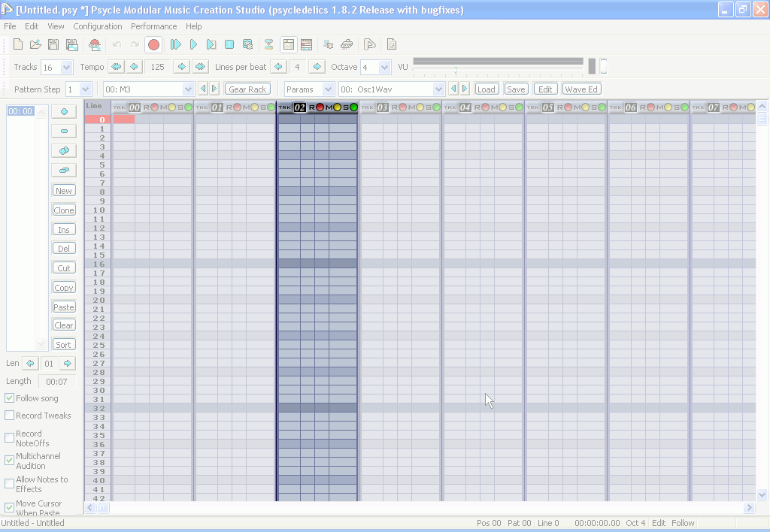The height and width of the screenshot is (532, 770).
Task: Open the instrument editor keyboard icon
Action: [347, 44]
